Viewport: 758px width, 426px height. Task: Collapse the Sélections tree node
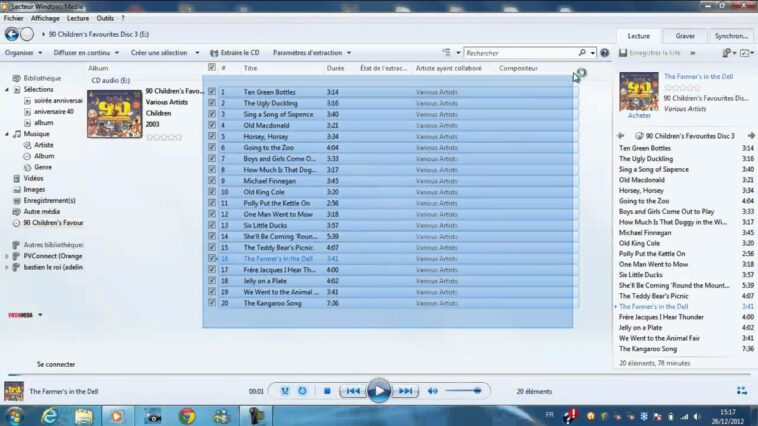click(x=7, y=89)
